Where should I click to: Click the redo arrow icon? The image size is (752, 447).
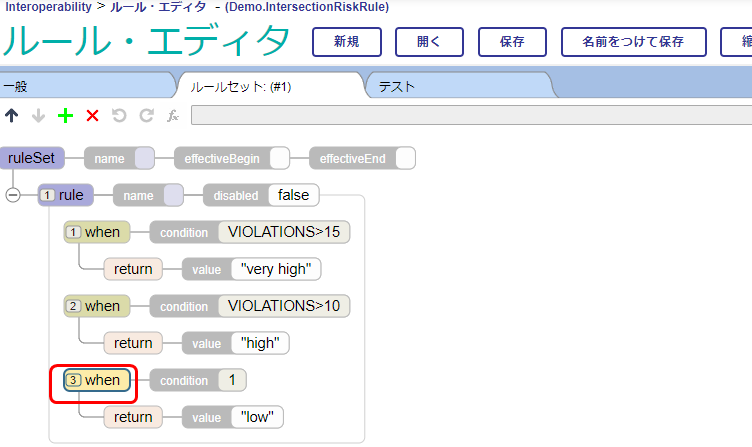pos(146,116)
